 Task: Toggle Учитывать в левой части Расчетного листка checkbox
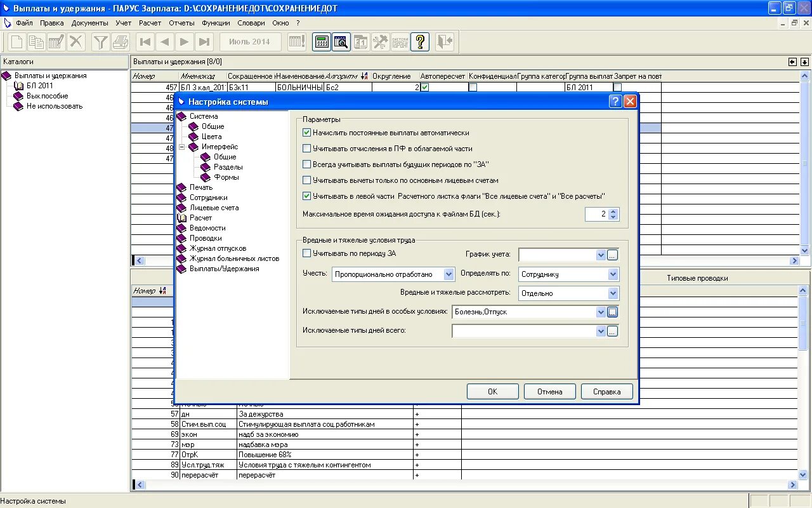point(307,196)
